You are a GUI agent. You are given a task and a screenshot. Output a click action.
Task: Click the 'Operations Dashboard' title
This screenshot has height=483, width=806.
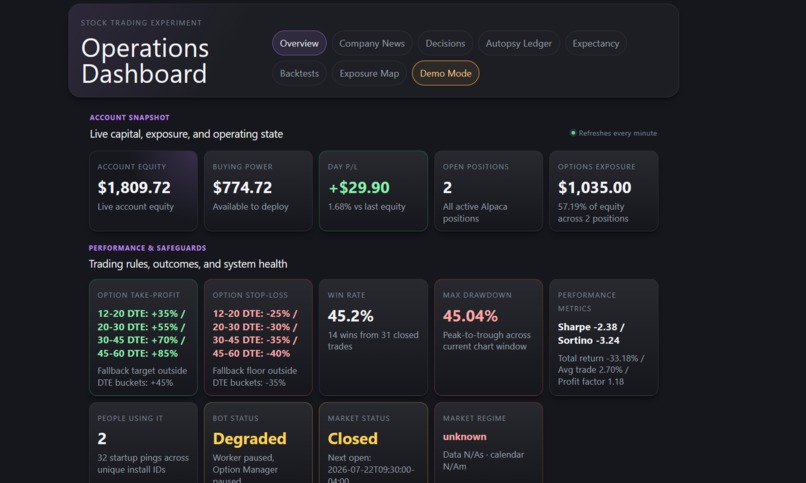pyautogui.click(x=145, y=61)
